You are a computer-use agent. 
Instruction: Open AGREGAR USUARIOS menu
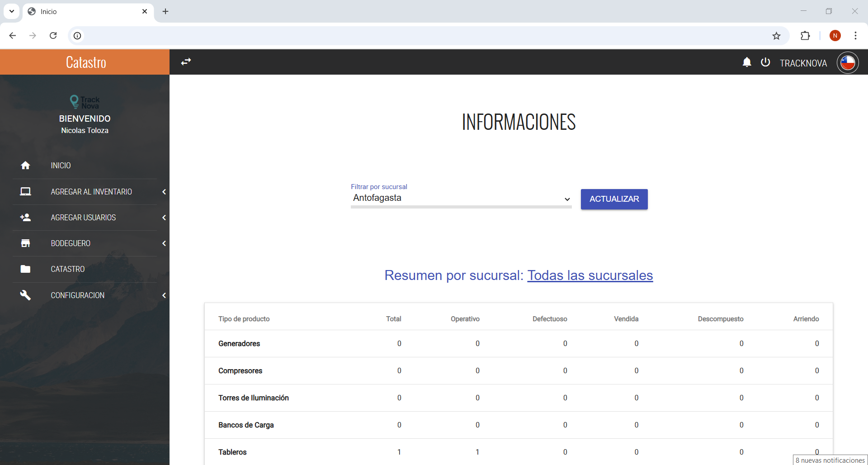[83, 218]
